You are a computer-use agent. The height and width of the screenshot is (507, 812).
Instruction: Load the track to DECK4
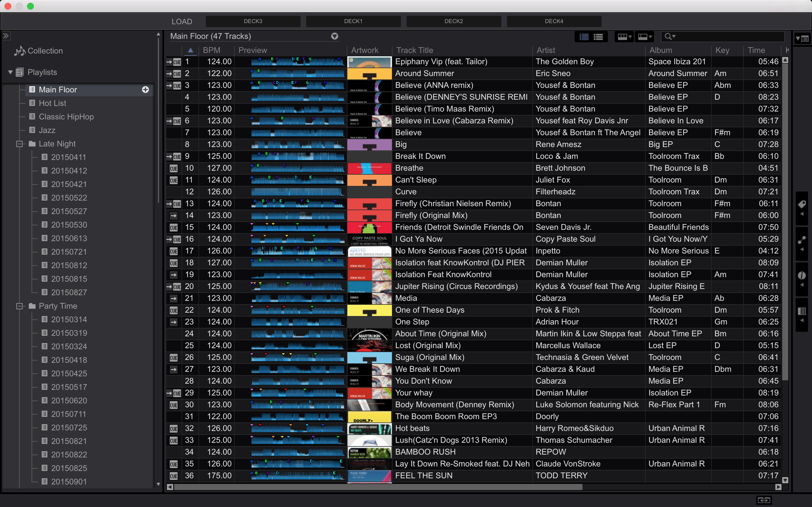[554, 21]
